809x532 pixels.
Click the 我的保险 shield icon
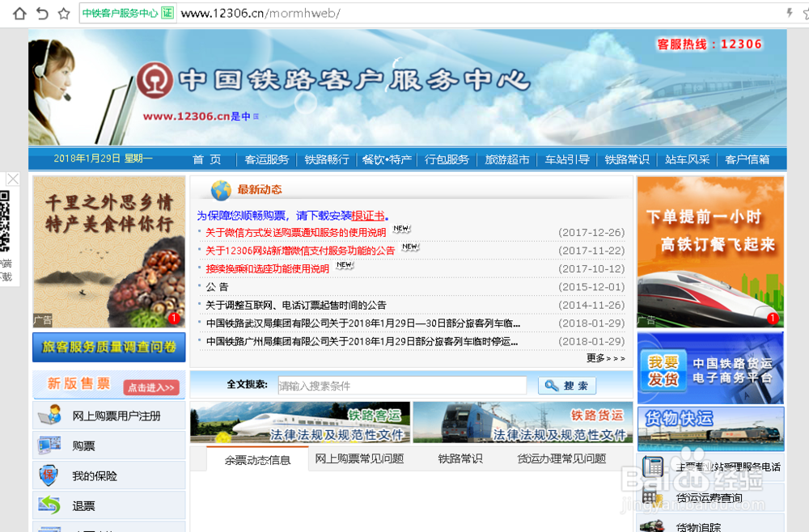pos(48,475)
